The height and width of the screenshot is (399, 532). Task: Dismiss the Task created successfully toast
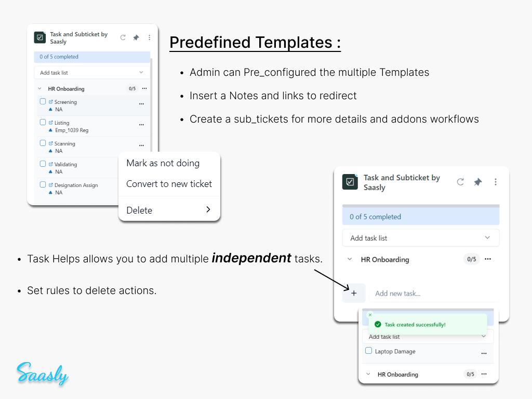point(370,315)
